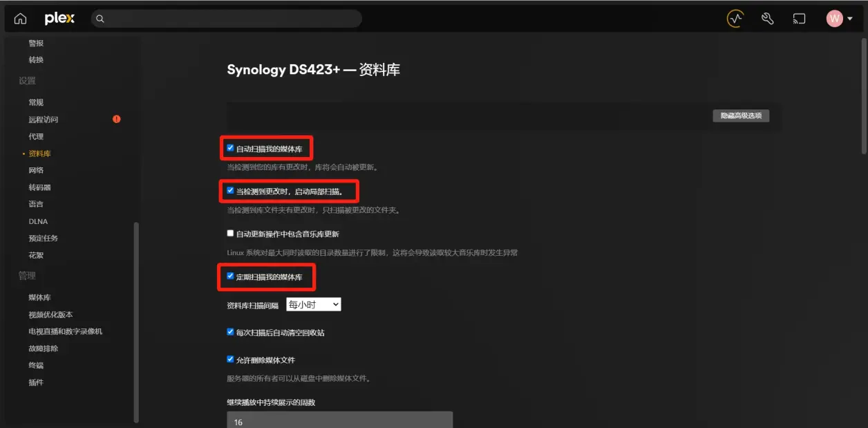Click the Synology DS423+ — 资料库 heading

point(314,70)
